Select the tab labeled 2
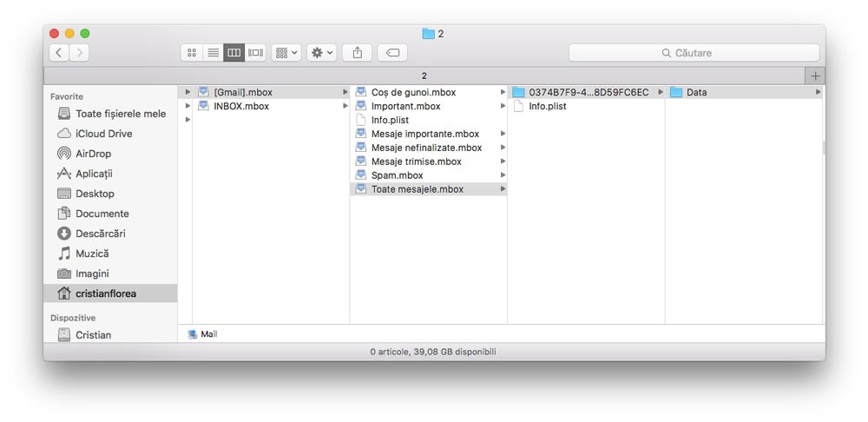This screenshot has width=868, height=422. pyautogui.click(x=424, y=76)
